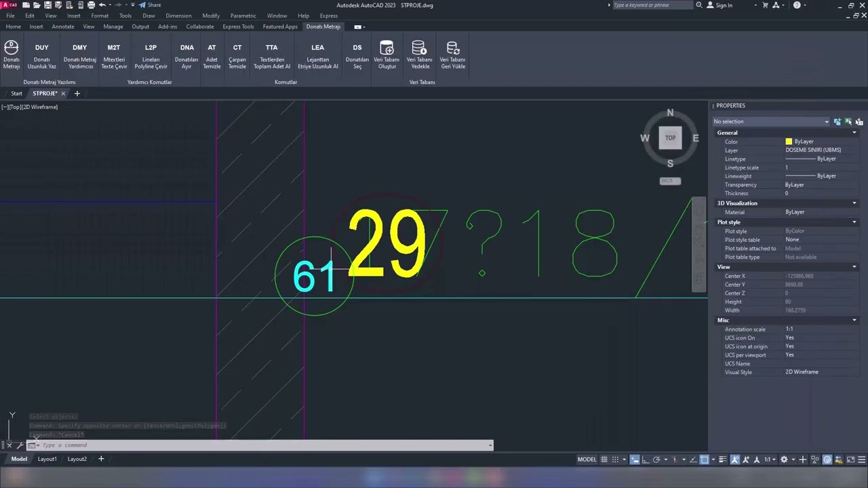The image size is (868, 488).
Task: Click the yellow Color ByLayer swatch
Action: 789,142
